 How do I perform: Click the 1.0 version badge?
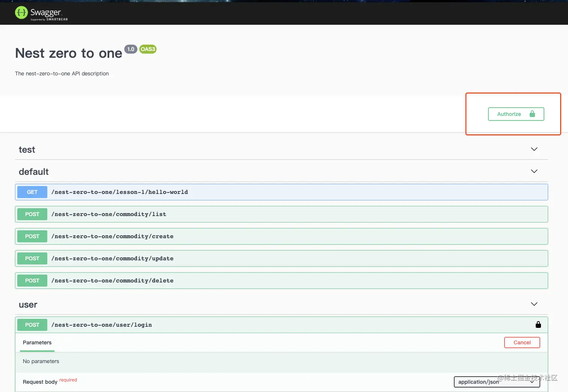[x=131, y=49]
